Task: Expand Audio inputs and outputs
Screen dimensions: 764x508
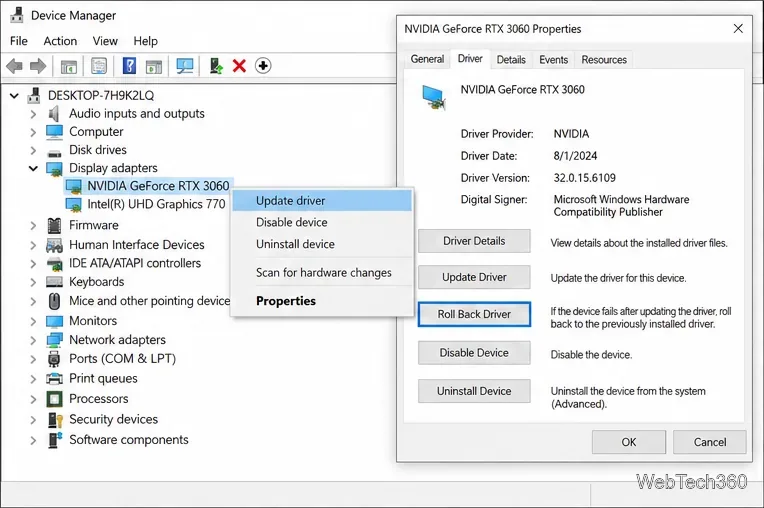Action: (x=33, y=114)
